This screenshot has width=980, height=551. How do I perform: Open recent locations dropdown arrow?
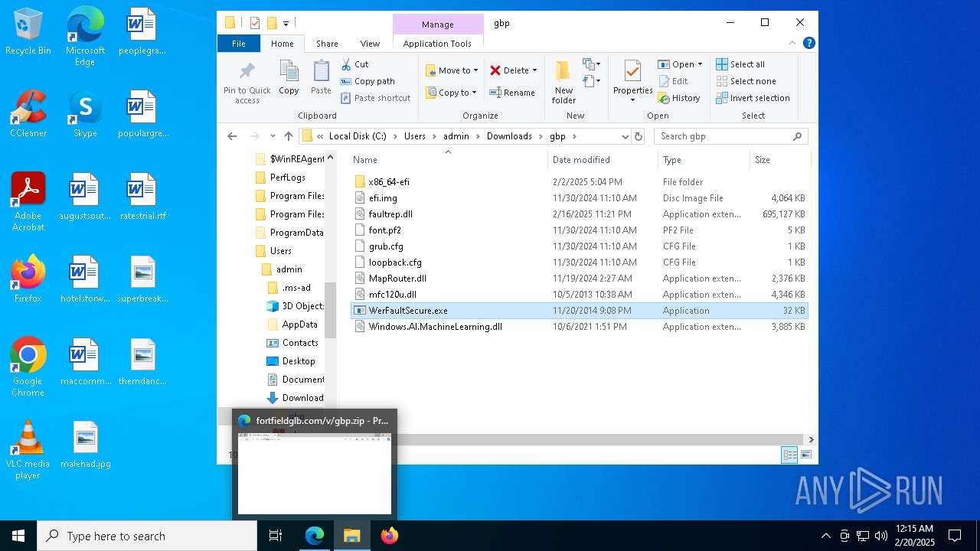(x=273, y=136)
